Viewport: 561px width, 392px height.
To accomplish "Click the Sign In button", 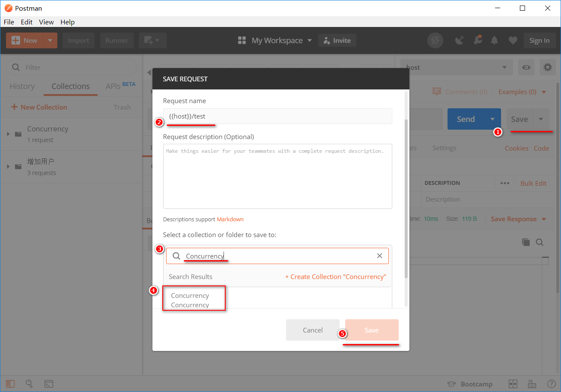I will [539, 40].
